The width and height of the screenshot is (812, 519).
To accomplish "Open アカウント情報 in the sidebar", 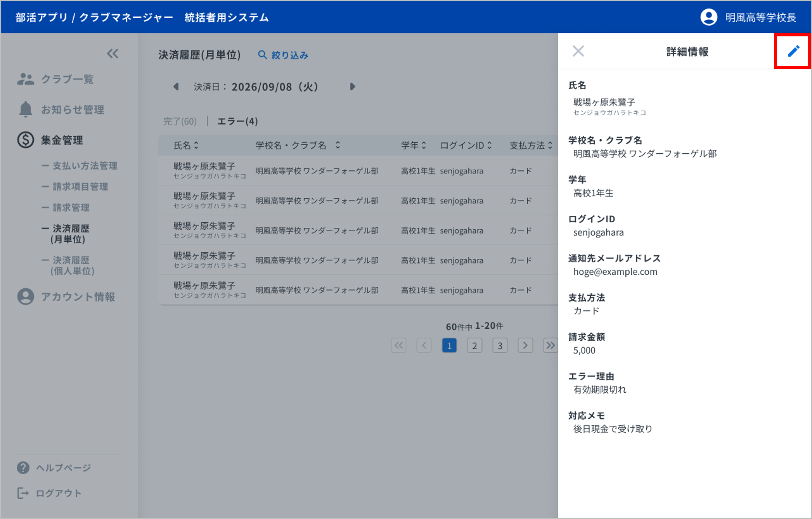I will click(x=78, y=297).
